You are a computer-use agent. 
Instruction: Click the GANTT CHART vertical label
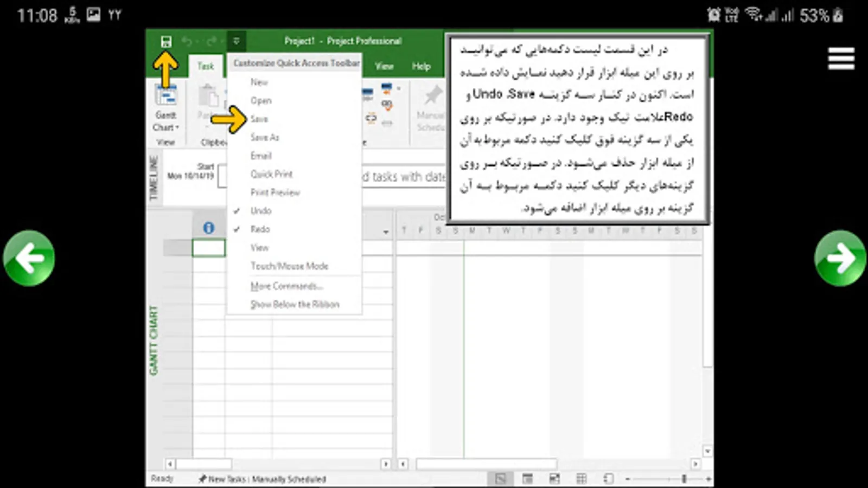[x=154, y=341]
